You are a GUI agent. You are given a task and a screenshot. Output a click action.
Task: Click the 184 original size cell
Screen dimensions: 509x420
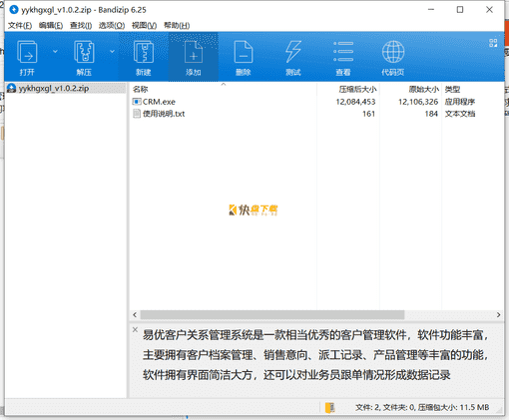431,114
